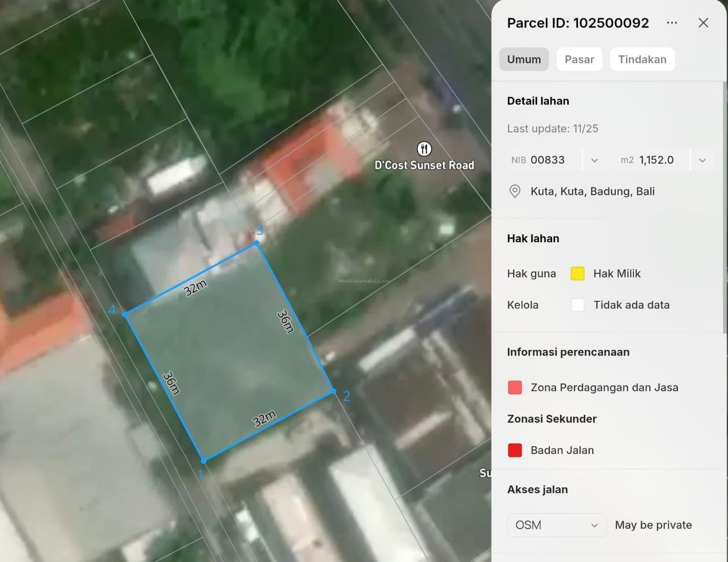Select parcel corner point 3
The image size is (728, 562).
point(257,244)
